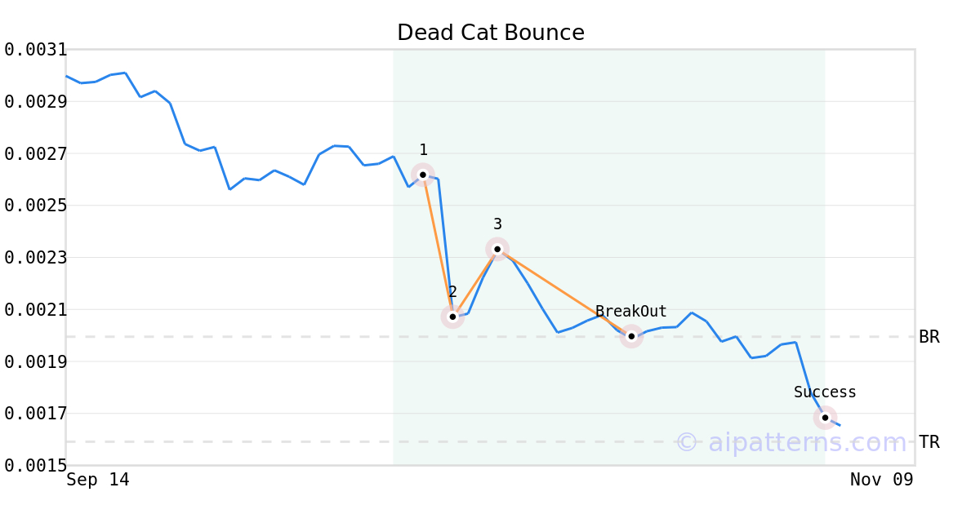Click the 0.0021 y-axis value
Viewport: 980px width, 514px height.
click(x=35, y=310)
